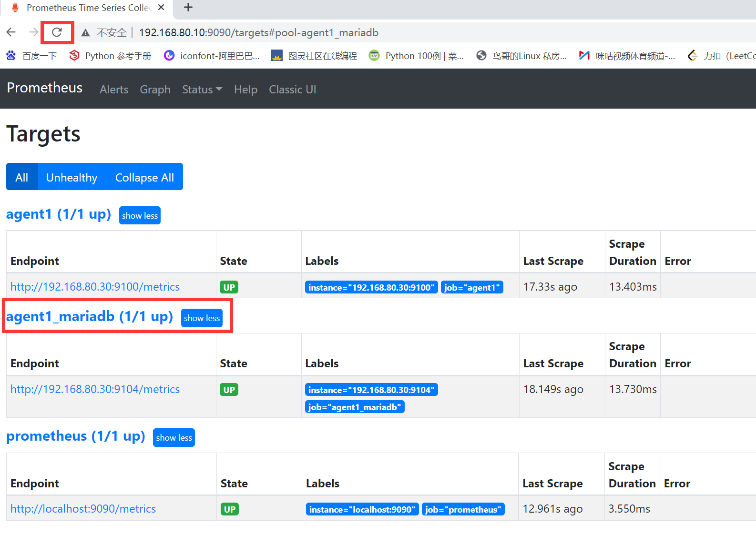756x545 pixels.
Task: Open endpoint http://192.168.80.30:9104/metrics
Action: coord(95,389)
